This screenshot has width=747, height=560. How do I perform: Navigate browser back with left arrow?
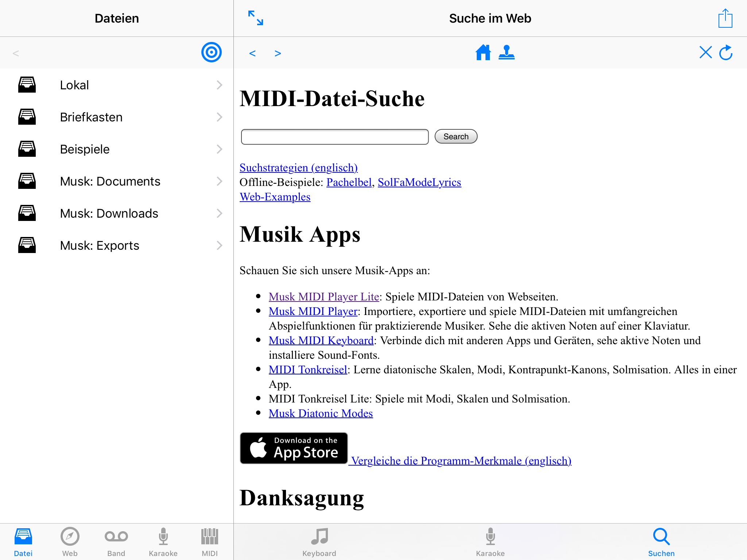[252, 53]
